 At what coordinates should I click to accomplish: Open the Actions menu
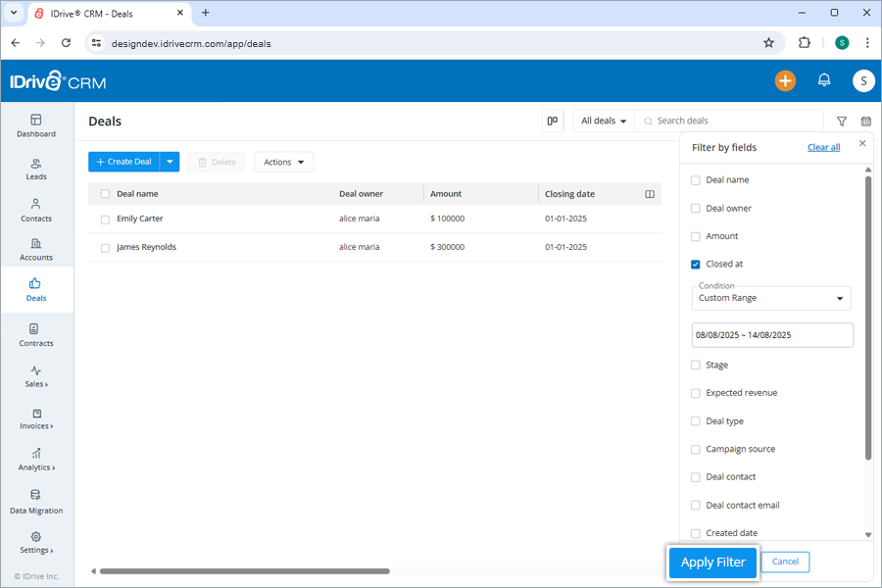(x=283, y=162)
